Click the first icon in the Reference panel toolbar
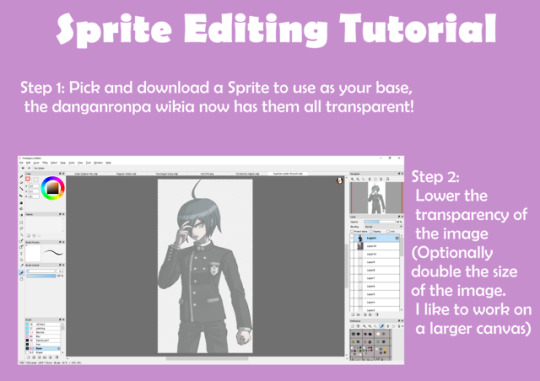This screenshot has width=540, height=381. [352, 326]
